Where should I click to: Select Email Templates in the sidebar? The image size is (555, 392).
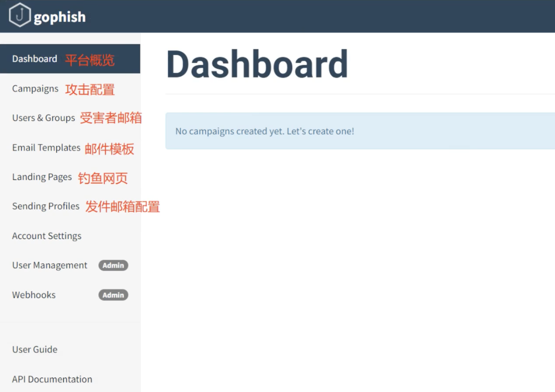click(46, 148)
